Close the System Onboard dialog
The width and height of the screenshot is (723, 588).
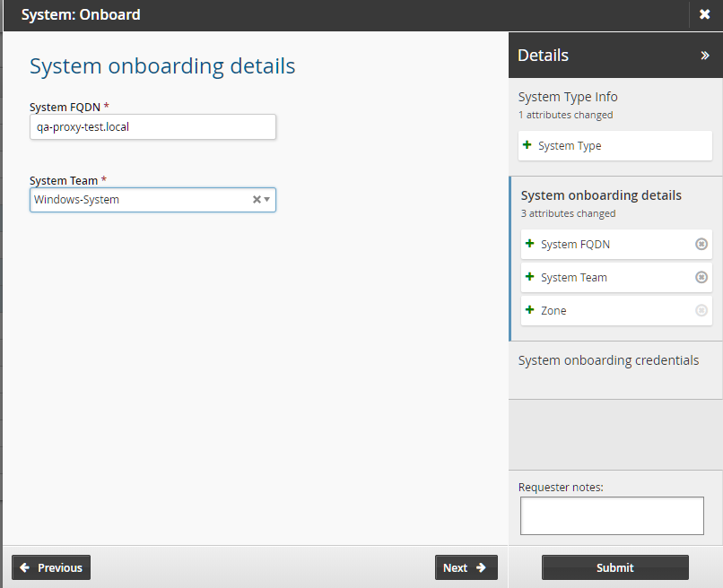tap(704, 14)
